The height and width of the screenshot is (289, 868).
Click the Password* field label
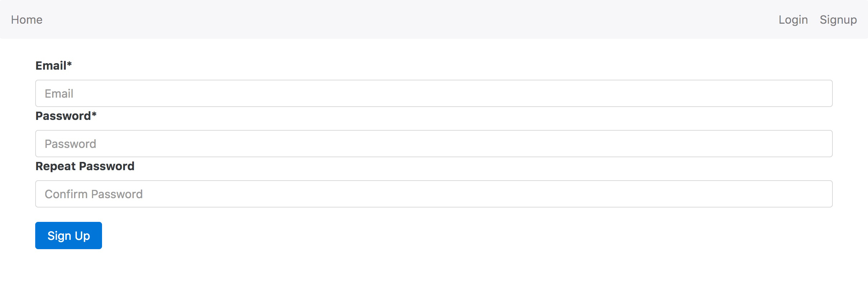click(63, 116)
